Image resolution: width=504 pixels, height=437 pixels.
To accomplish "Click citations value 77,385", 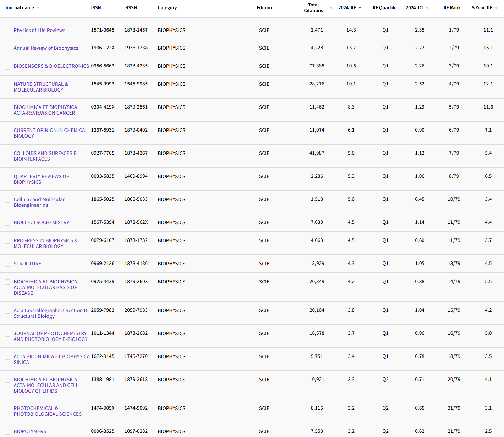I will point(317,66).
